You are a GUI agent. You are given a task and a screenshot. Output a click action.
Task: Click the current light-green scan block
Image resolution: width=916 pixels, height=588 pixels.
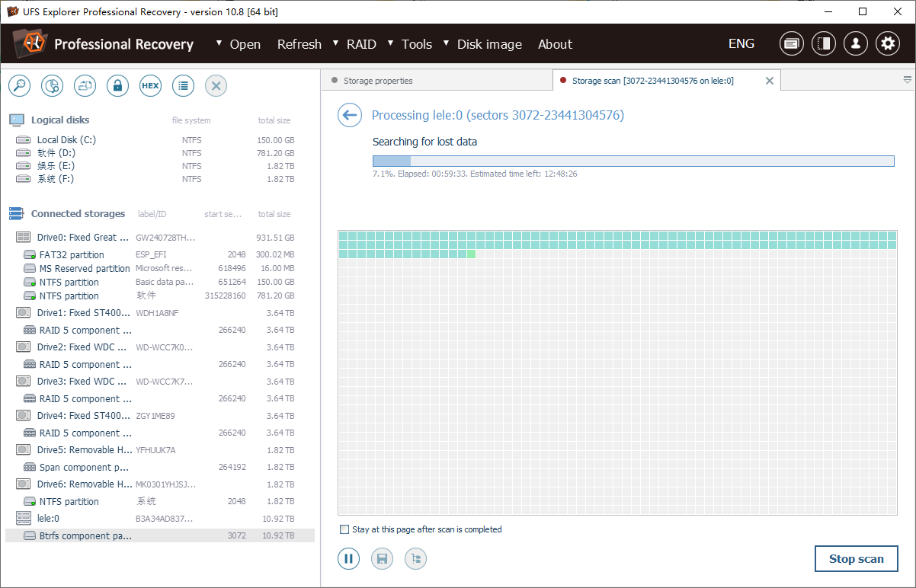pos(472,254)
